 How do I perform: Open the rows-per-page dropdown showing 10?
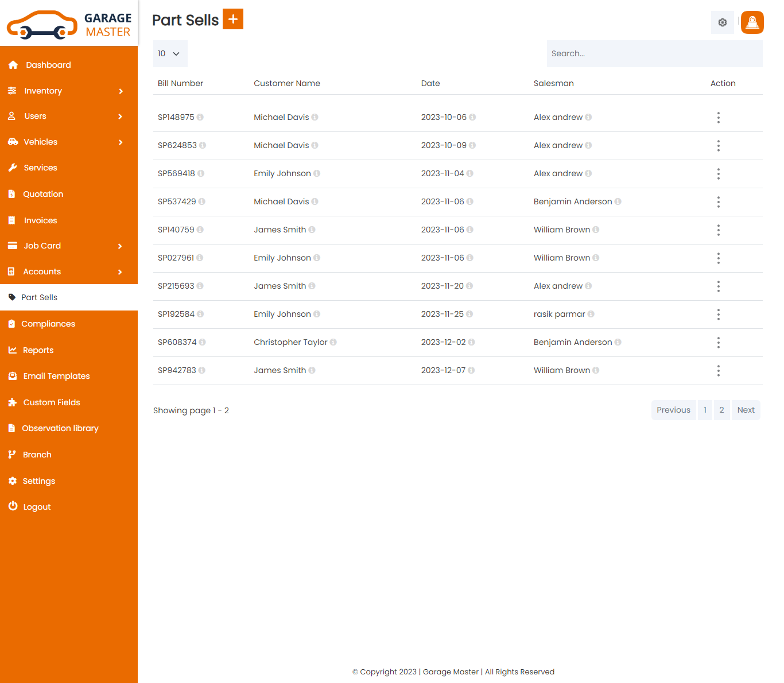tap(170, 54)
